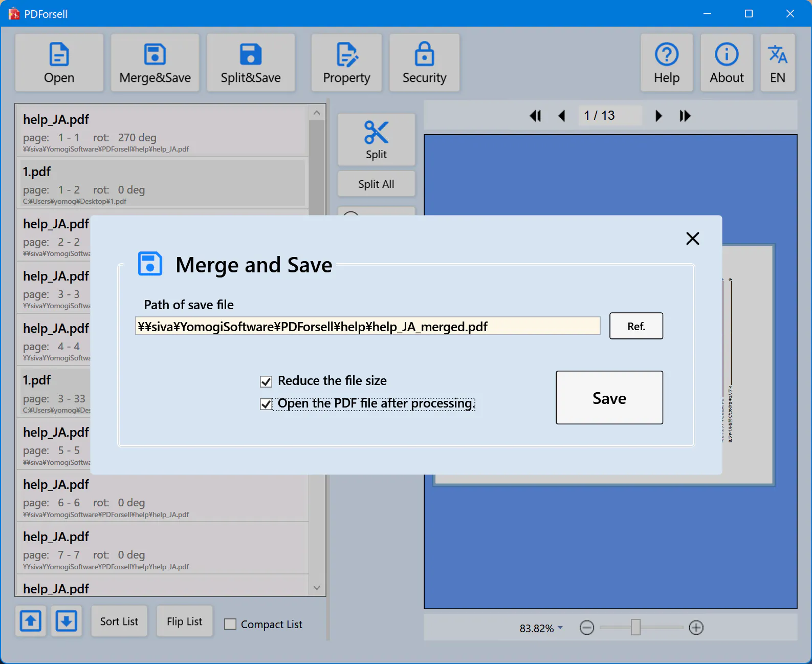Click the save file path field

tap(367, 326)
